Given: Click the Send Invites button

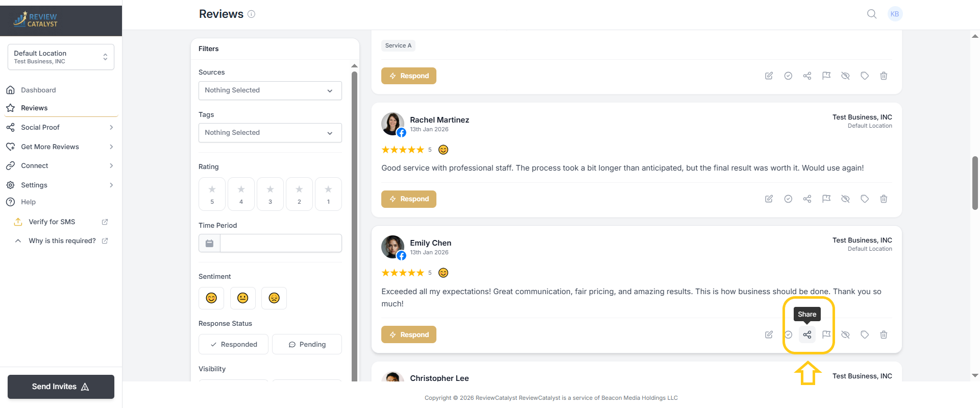Looking at the screenshot, I should (61, 387).
